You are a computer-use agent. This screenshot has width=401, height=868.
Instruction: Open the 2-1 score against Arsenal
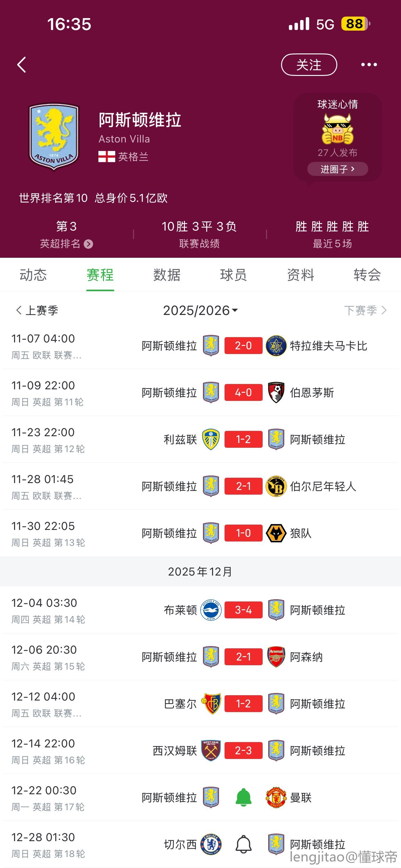243,657
